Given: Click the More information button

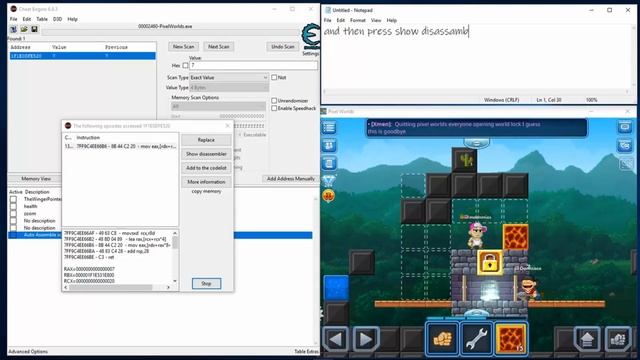Looking at the screenshot, I should pos(206,182).
